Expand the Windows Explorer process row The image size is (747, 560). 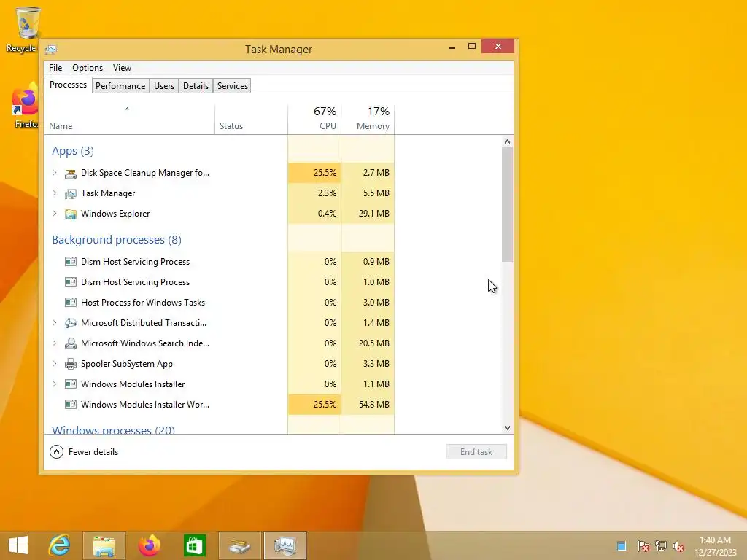click(x=54, y=214)
